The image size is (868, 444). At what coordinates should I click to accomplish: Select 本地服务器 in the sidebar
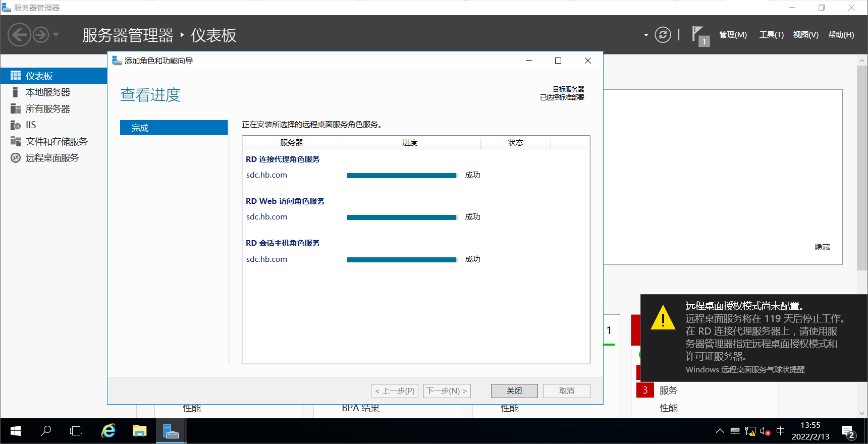point(48,92)
